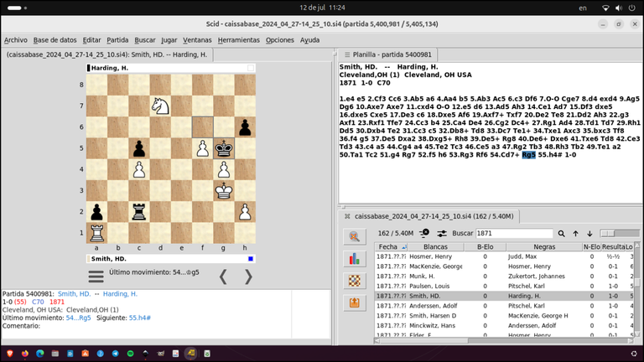Open the Partida menu
Screen dimensions: 644x362
point(117,40)
